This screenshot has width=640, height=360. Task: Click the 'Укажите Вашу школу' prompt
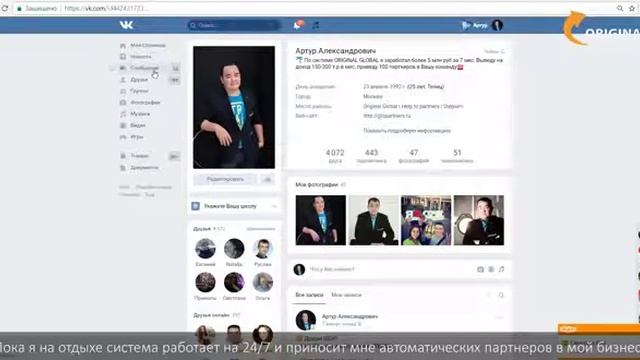230,206
